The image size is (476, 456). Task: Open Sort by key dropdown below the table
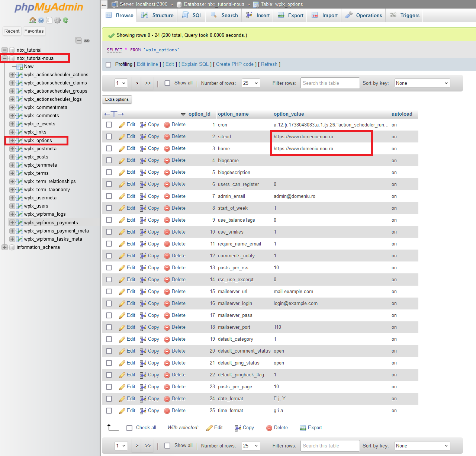pyautogui.click(x=422, y=446)
